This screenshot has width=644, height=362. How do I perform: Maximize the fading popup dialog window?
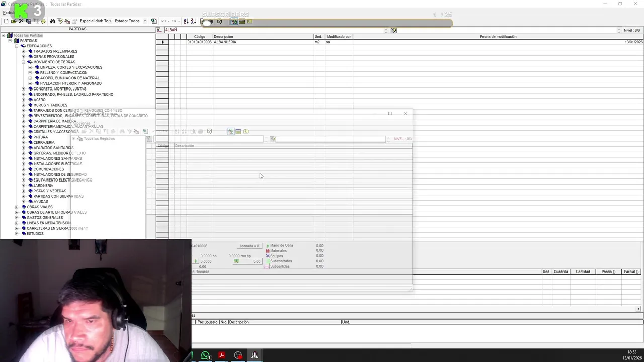[x=390, y=113]
